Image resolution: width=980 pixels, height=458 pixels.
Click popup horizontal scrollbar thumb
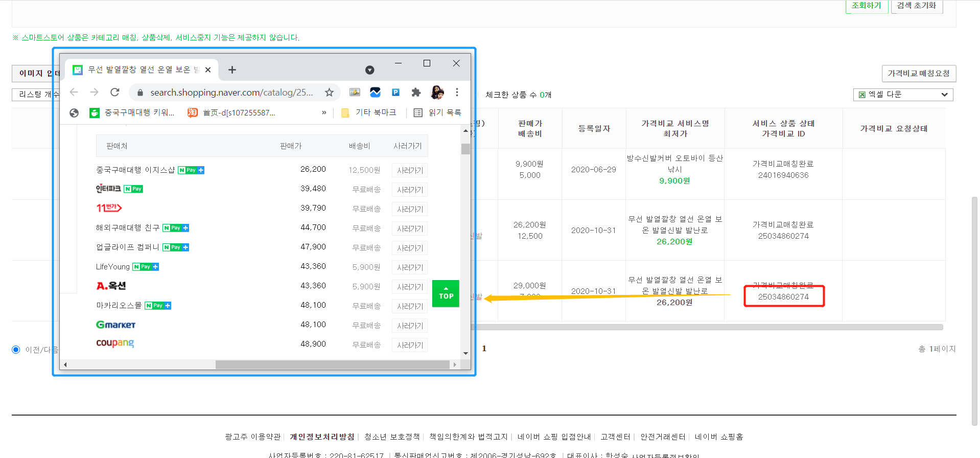tap(332, 364)
